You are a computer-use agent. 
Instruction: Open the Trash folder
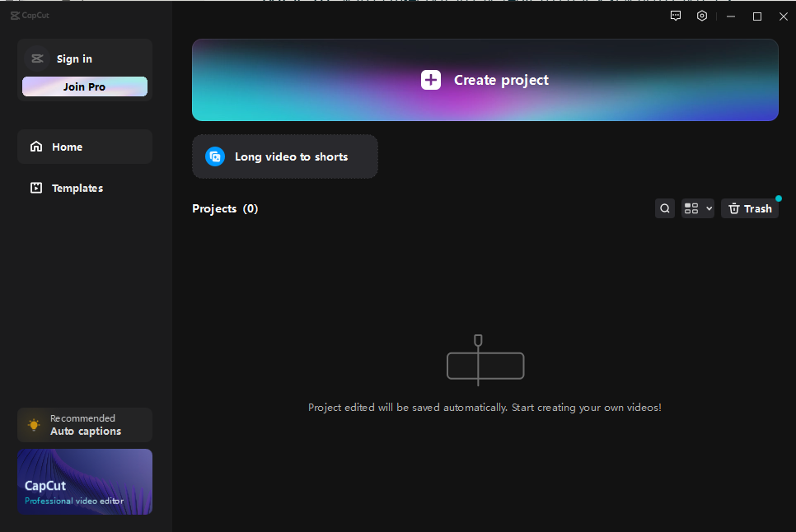coord(750,208)
